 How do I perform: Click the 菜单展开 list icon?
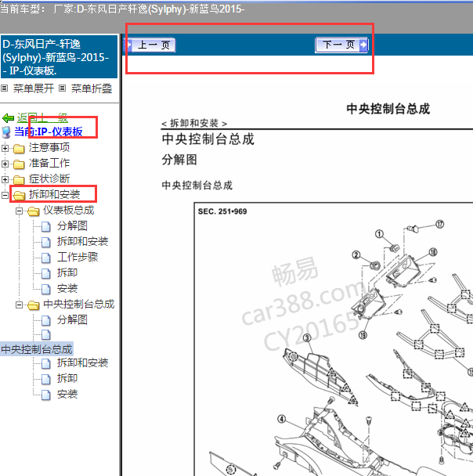4,88
